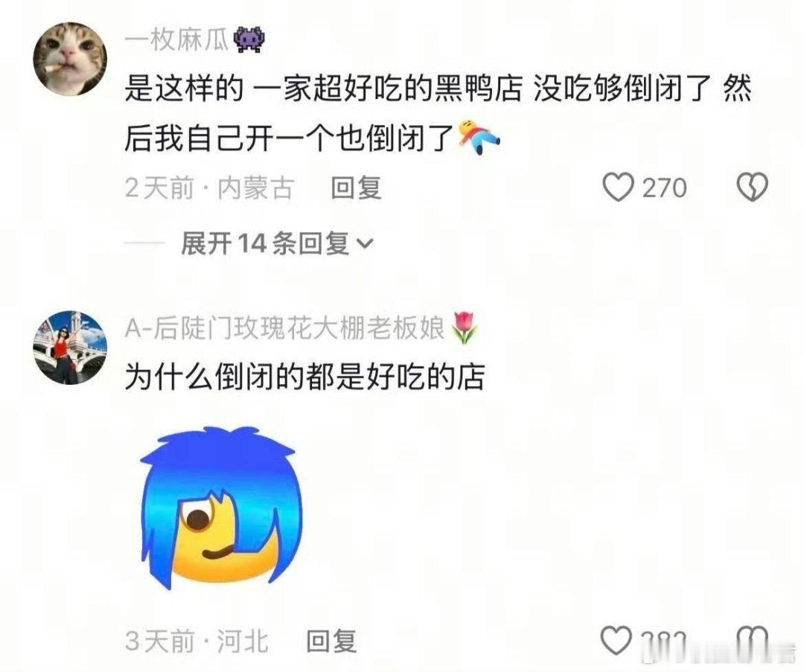Click the purple alien badge after 一枚麻瓜
The width and height of the screenshot is (804, 672).
tap(249, 40)
